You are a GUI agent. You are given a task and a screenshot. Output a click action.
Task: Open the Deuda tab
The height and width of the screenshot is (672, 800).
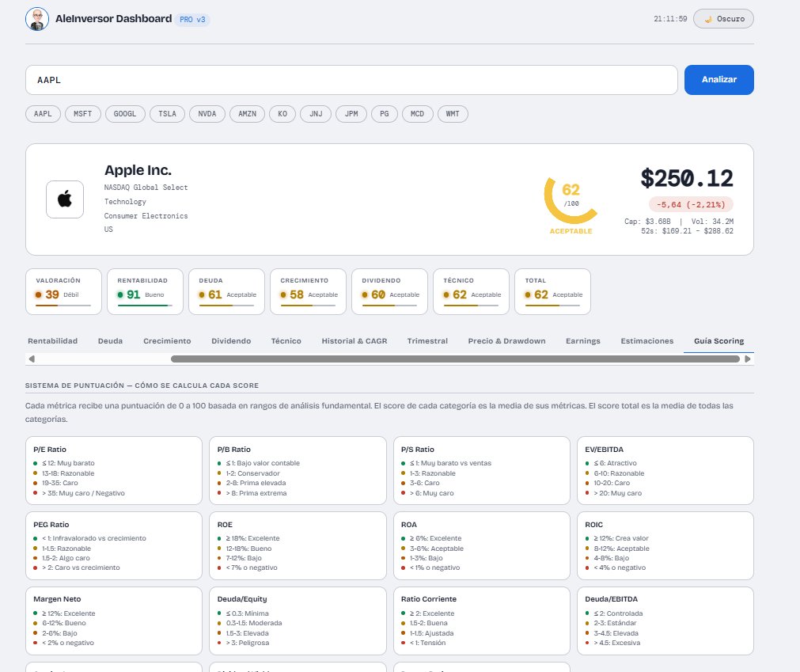pyautogui.click(x=110, y=341)
